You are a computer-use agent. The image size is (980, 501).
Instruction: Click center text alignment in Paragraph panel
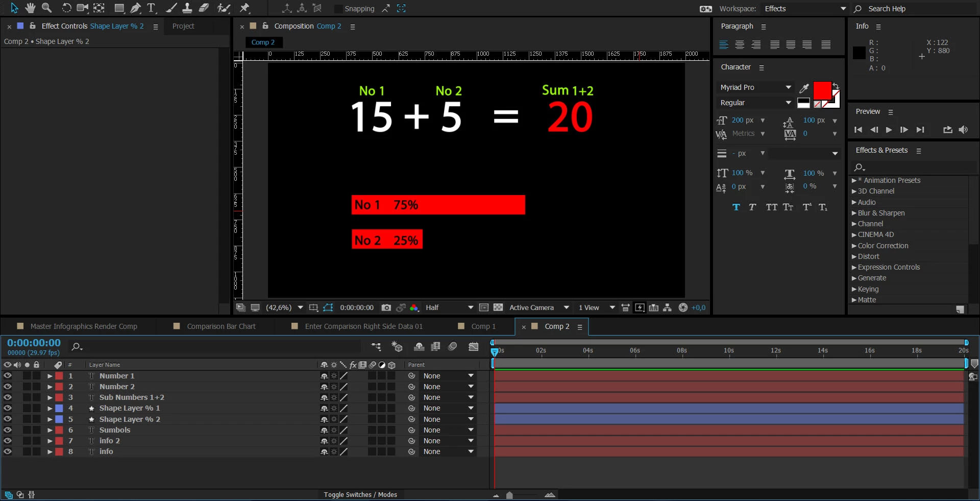click(740, 45)
